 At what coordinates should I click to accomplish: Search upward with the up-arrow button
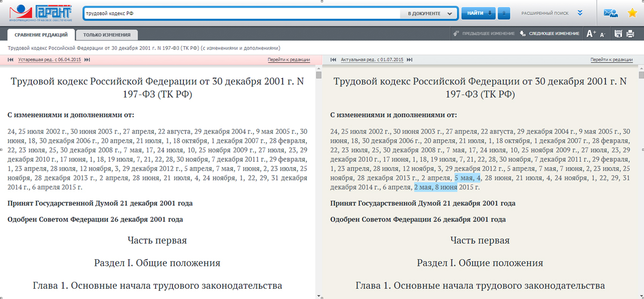coord(503,13)
